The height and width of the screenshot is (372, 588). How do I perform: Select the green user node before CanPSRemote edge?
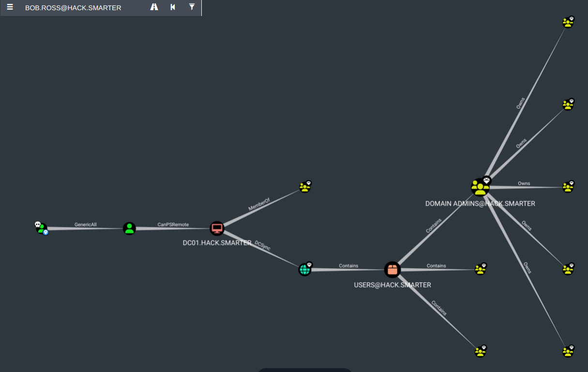point(129,228)
